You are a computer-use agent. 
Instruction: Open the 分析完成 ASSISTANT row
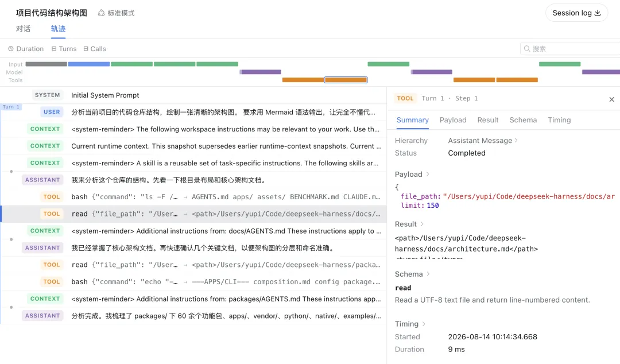[x=193, y=316]
